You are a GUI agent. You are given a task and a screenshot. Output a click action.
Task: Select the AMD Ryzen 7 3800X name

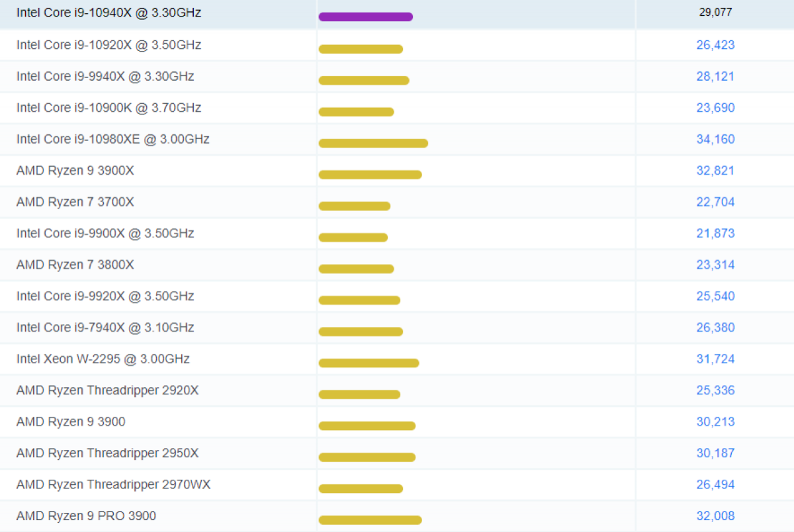click(x=75, y=265)
